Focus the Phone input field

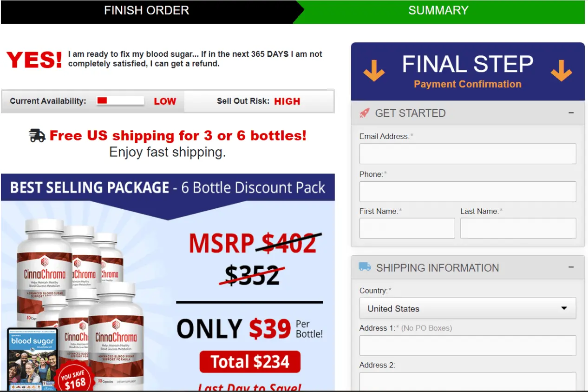pos(468,192)
